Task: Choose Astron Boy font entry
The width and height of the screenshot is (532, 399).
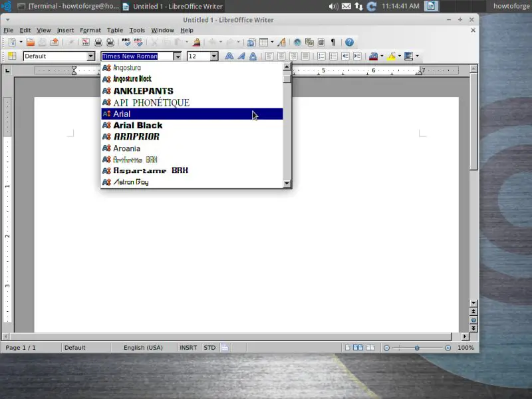Action: coord(192,182)
